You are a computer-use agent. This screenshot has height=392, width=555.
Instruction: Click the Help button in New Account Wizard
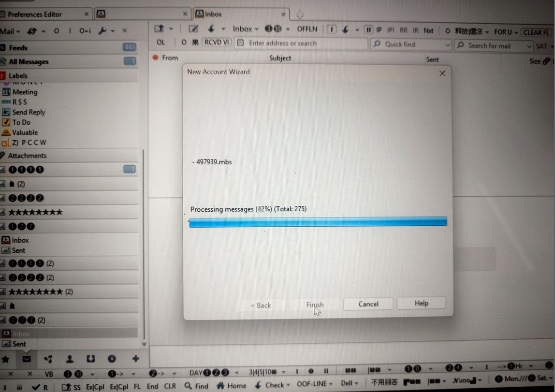421,304
